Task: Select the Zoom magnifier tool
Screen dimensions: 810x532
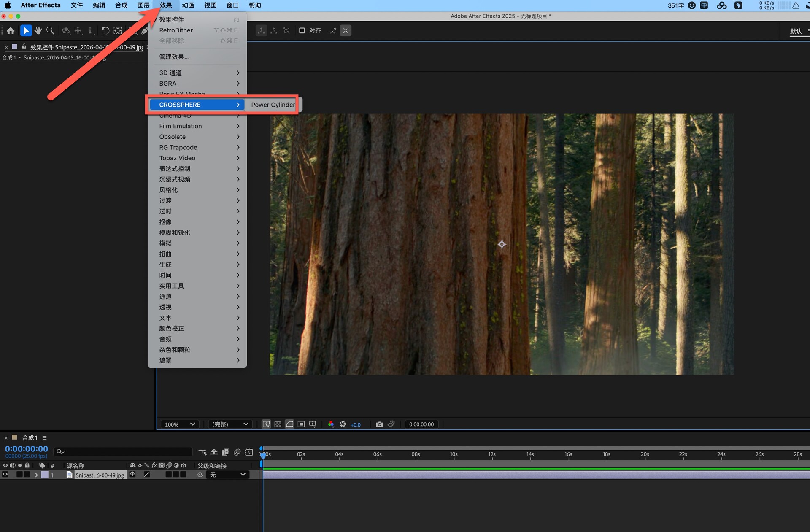Action: pos(50,30)
